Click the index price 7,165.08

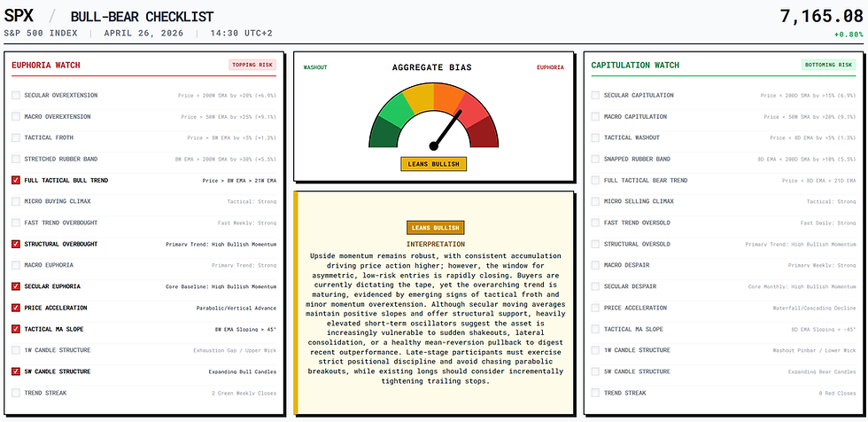click(822, 17)
